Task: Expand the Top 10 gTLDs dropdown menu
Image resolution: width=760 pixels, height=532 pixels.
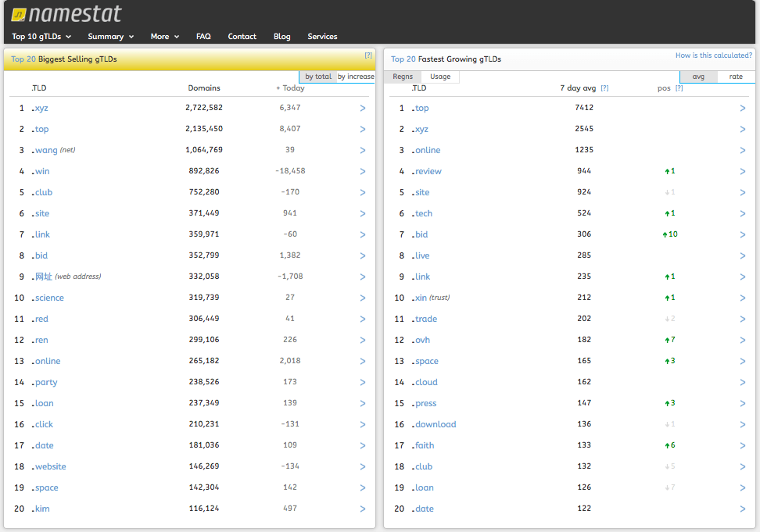Action: (41, 36)
